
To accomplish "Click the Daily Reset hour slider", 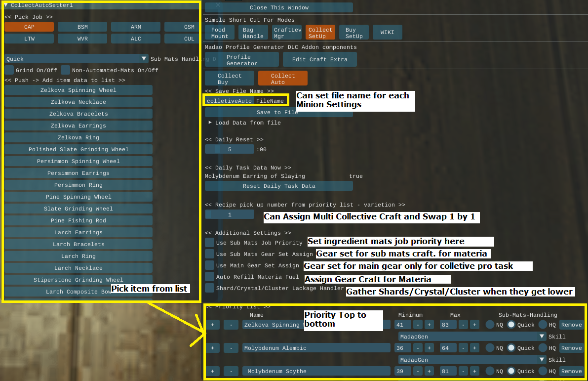I will click(230, 149).
